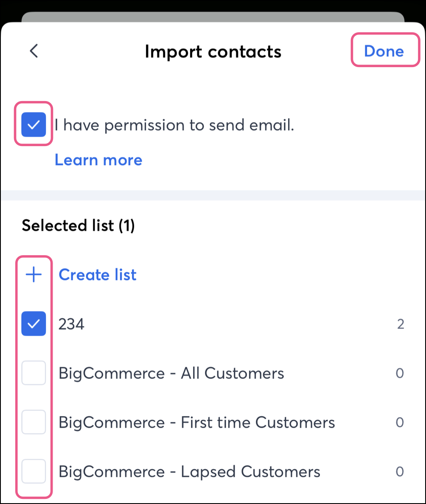Screen dimensions: 426x504
Task: Click the plus icon beside Create list
Action: [x=34, y=275]
